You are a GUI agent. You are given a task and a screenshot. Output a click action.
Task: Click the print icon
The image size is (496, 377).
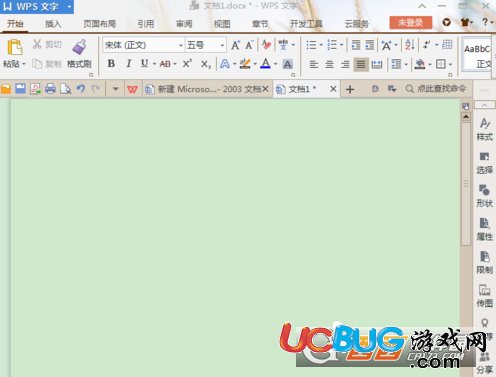[50, 89]
